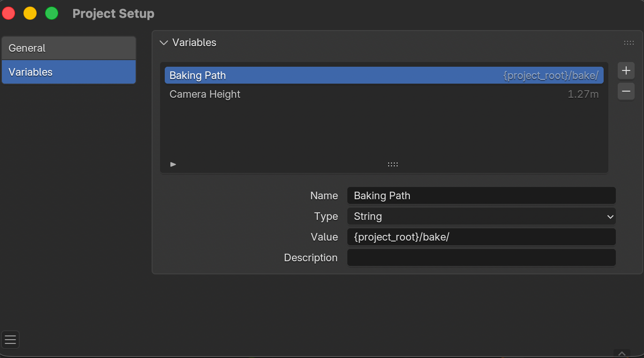This screenshot has width=644, height=358.
Task: Open the Type dropdown showing String
Action: tap(481, 217)
